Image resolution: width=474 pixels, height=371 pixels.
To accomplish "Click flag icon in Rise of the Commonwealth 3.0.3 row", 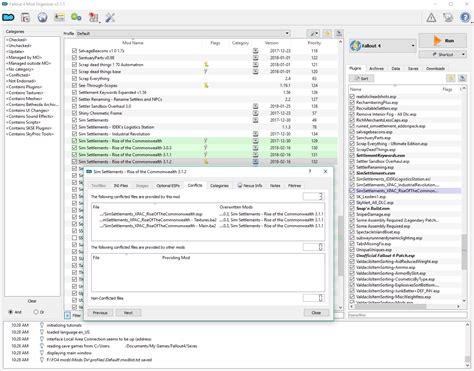I will 206,148.
